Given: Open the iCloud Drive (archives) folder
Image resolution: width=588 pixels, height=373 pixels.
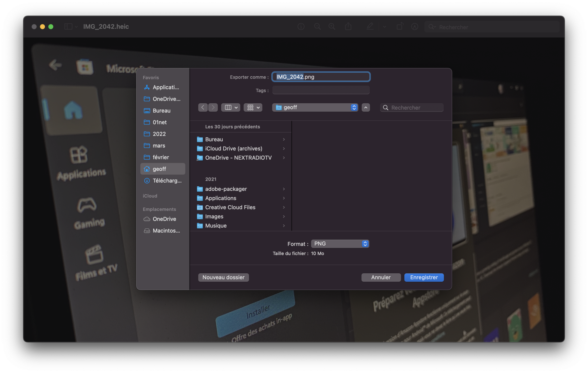Looking at the screenshot, I should [241, 149].
